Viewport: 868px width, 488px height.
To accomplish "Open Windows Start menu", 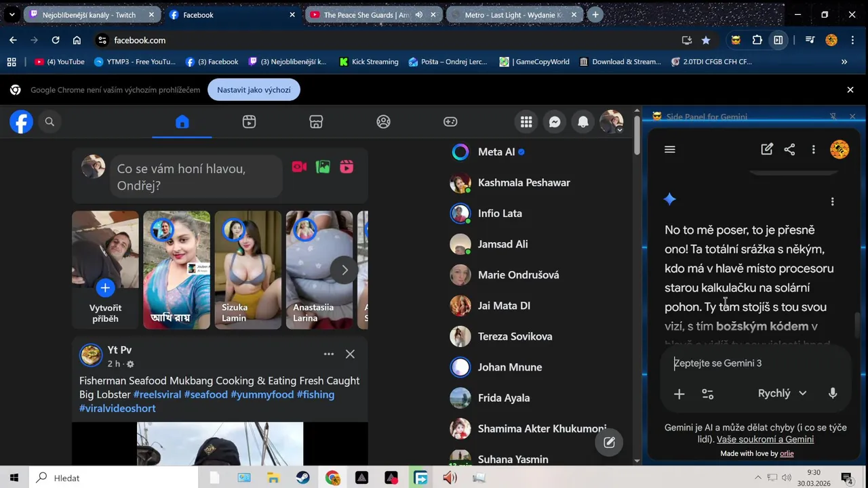I will point(14,478).
